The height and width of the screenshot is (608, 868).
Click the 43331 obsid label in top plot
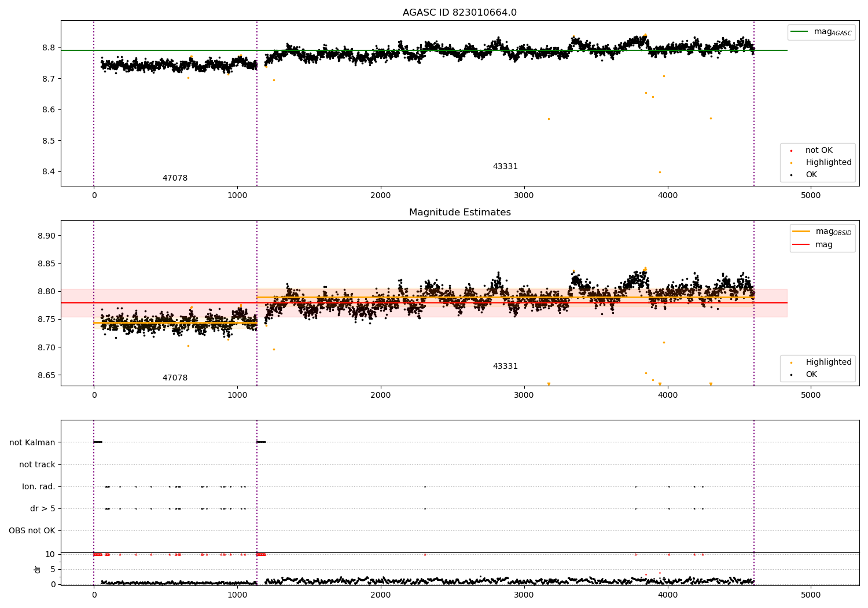click(x=505, y=167)
